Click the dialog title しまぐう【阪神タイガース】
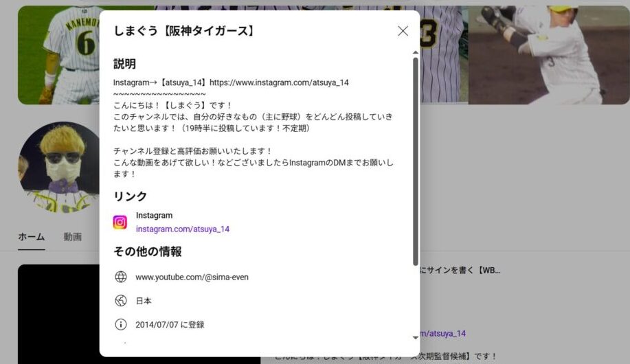 [x=184, y=31]
